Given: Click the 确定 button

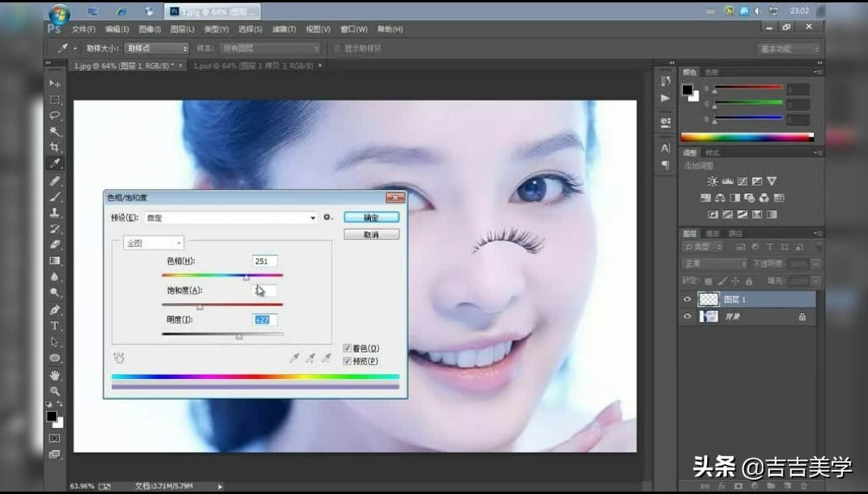Looking at the screenshot, I should 371,217.
